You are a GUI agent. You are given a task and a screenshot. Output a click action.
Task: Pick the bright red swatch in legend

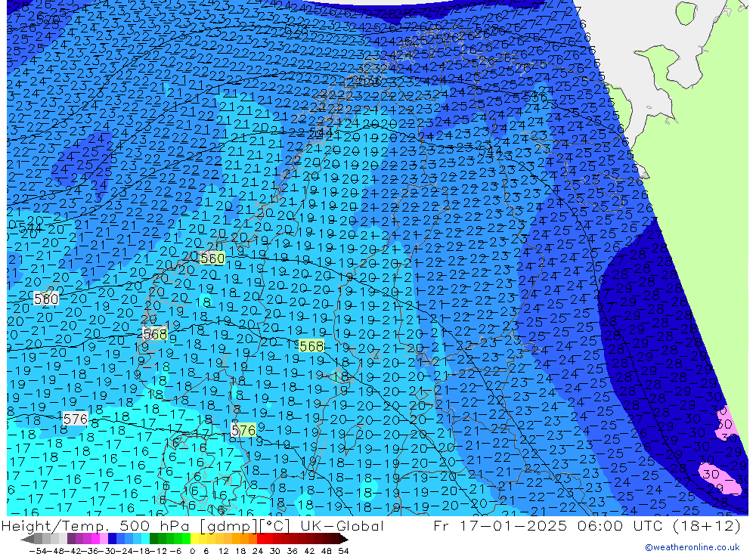[x=261, y=539]
